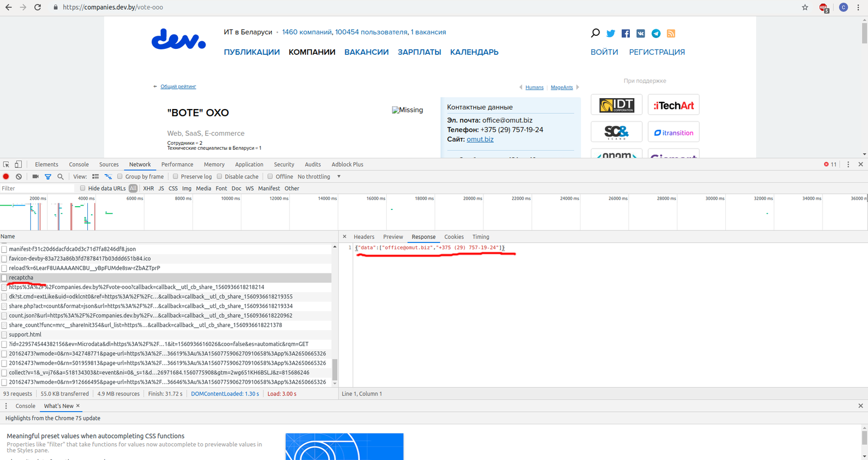Open the dev.by Telegram icon
The image size is (868, 460).
[x=656, y=34]
